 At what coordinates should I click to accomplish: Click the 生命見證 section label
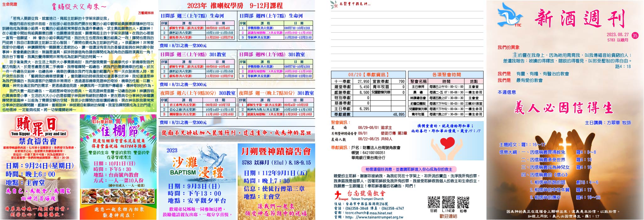tap(9, 4)
